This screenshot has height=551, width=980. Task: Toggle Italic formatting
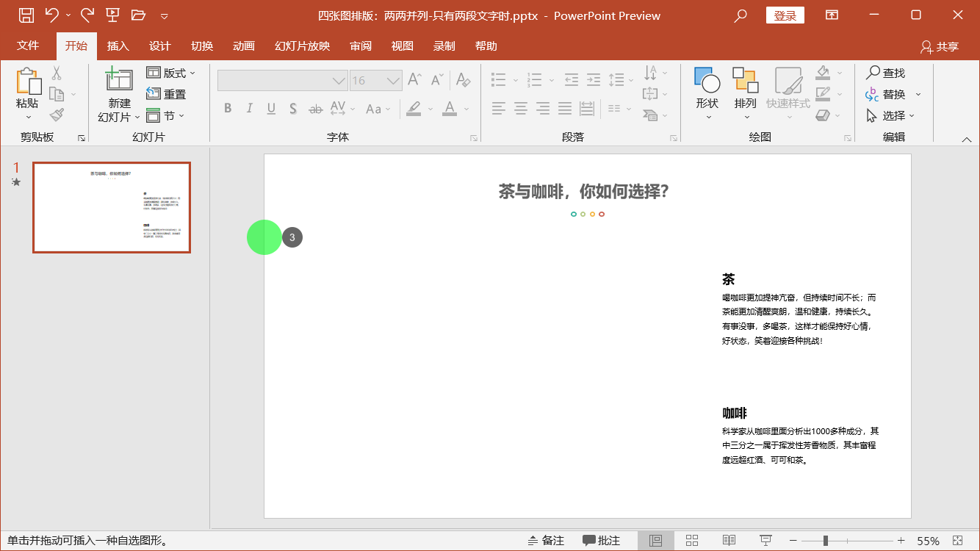click(249, 109)
